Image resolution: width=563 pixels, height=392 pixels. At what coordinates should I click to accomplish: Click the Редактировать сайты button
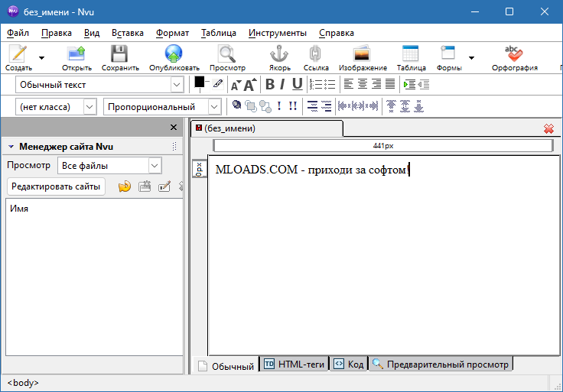[56, 186]
